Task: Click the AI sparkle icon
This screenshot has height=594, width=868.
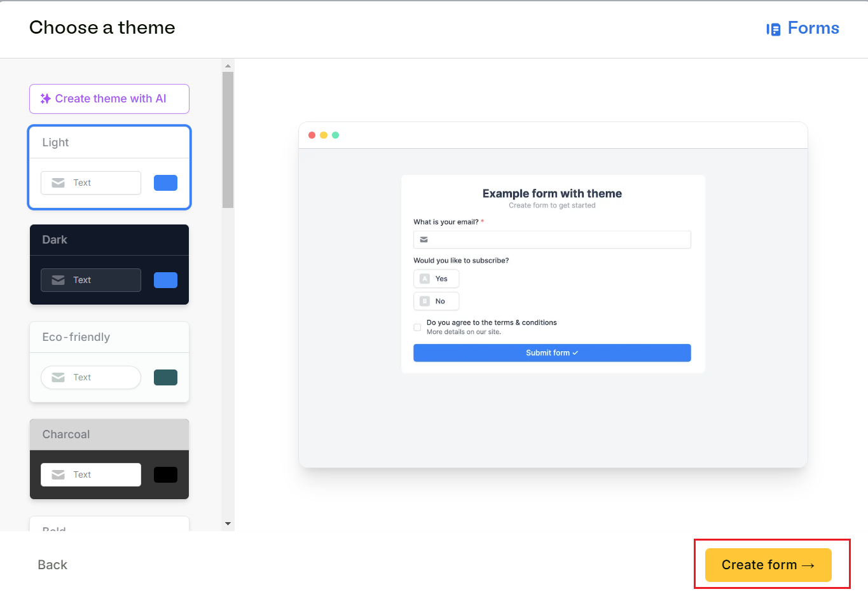Action: pyautogui.click(x=46, y=99)
